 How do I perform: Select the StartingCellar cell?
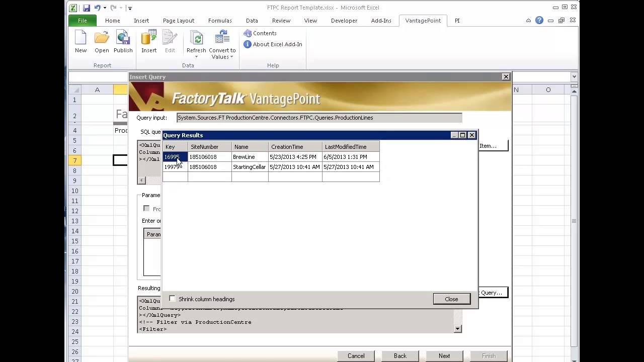pos(250,167)
